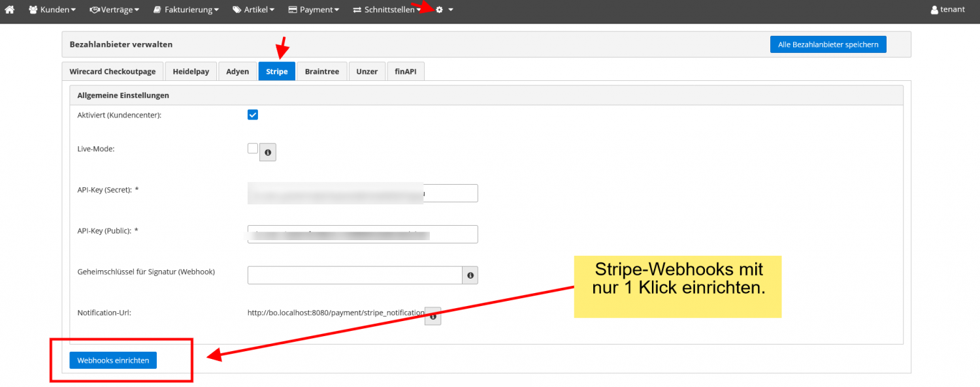This screenshot has height=387, width=980.
Task: Open the settings gear menu
Action: click(x=444, y=10)
